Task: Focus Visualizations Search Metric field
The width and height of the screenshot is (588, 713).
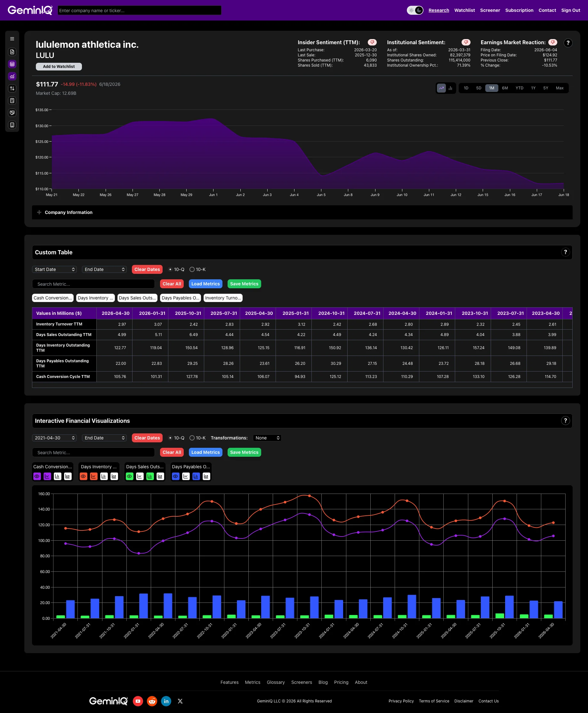Action: tap(93, 452)
